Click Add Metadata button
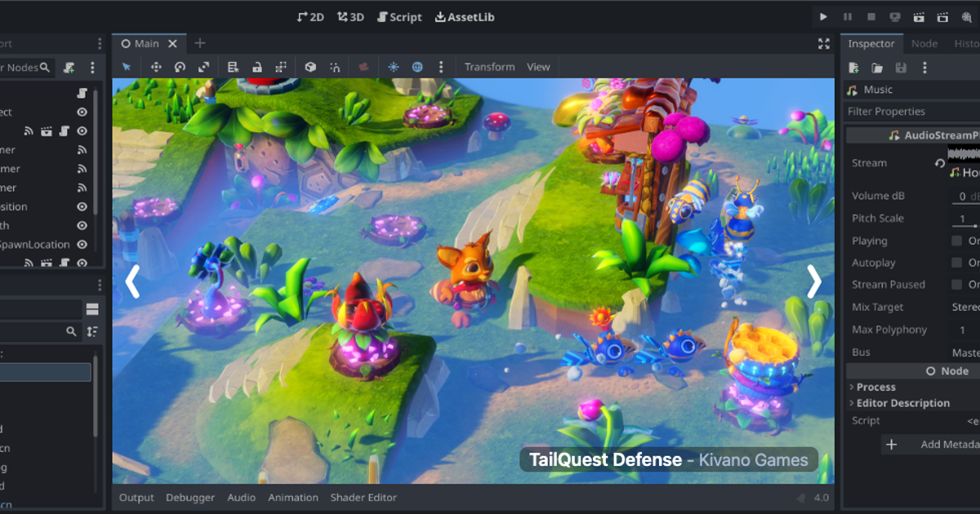Screen dimensions: 980x514 coord(933,445)
